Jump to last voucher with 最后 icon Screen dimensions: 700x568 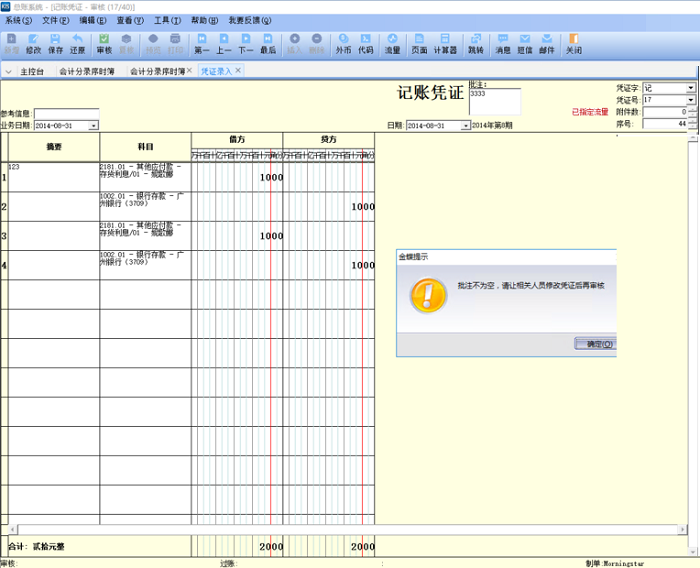point(268,42)
